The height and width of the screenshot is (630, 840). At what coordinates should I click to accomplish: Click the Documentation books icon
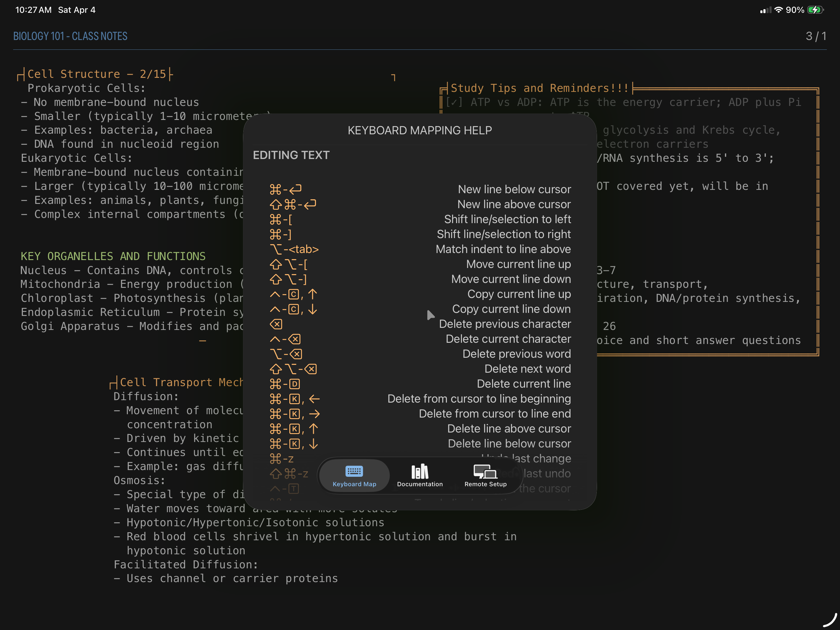pos(420,471)
